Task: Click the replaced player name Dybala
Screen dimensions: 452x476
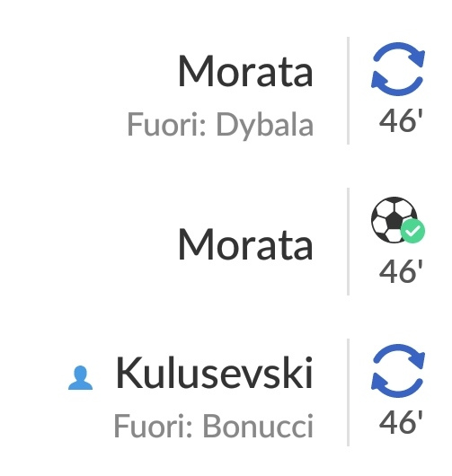Action: pos(265,126)
